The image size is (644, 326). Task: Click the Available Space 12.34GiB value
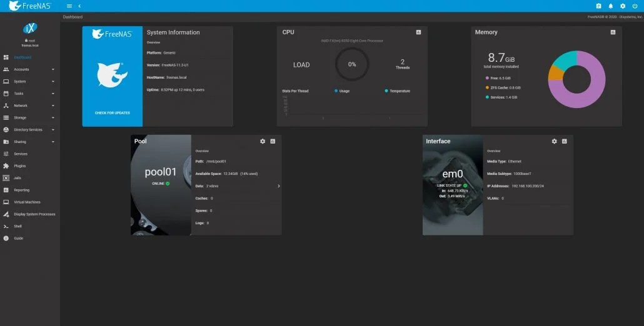231,174
